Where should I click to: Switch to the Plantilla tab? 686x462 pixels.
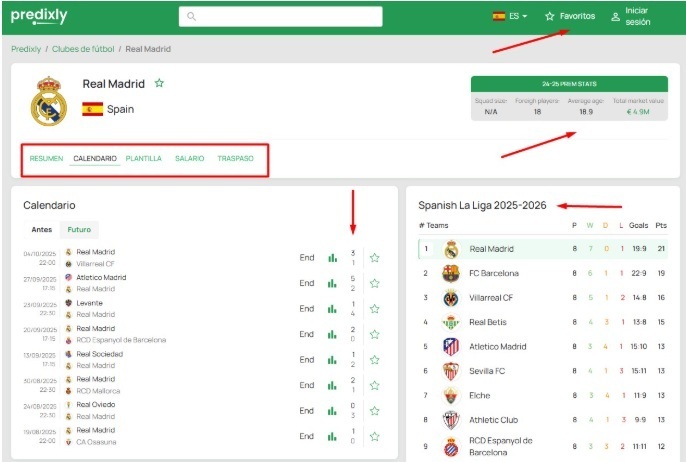[143, 158]
